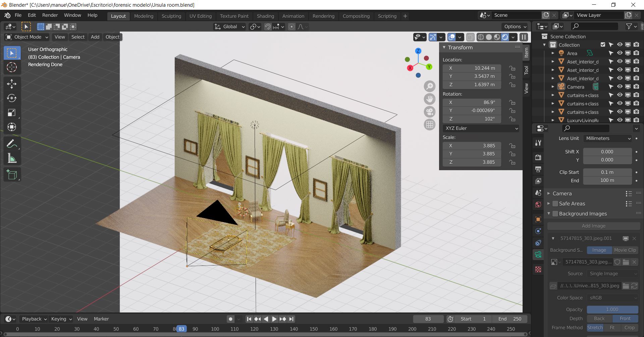Image resolution: width=644 pixels, height=337 pixels.
Task: Switch to the Shading workspace tab
Action: coord(265,16)
